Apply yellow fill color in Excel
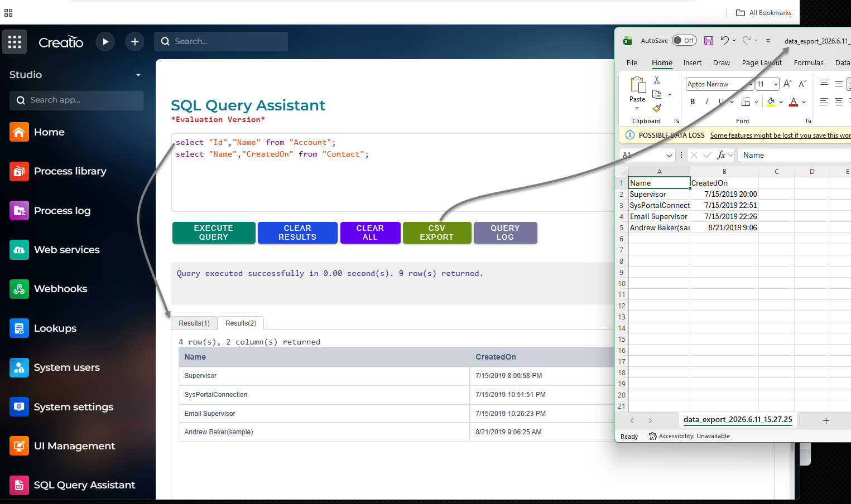Screen dimensions: 851x504 tap(771, 101)
